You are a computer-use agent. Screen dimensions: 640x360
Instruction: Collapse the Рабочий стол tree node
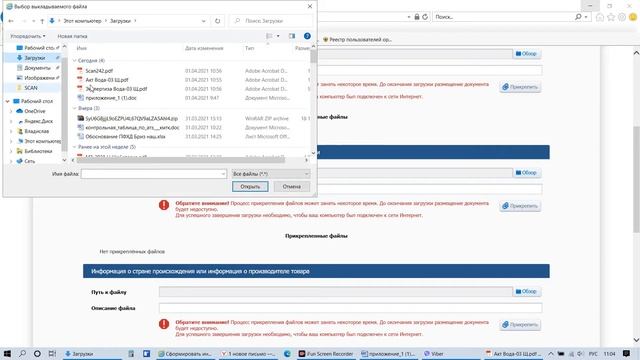point(7,101)
